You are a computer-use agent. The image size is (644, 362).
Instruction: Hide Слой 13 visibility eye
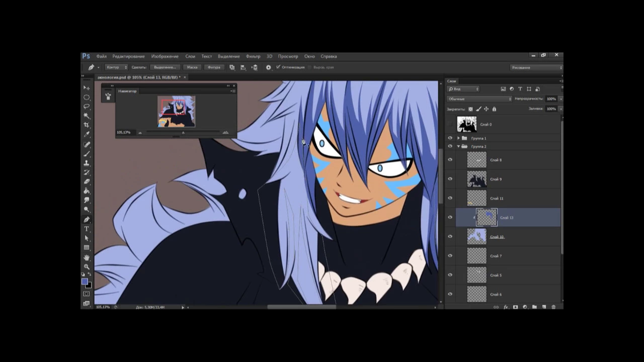(x=450, y=218)
